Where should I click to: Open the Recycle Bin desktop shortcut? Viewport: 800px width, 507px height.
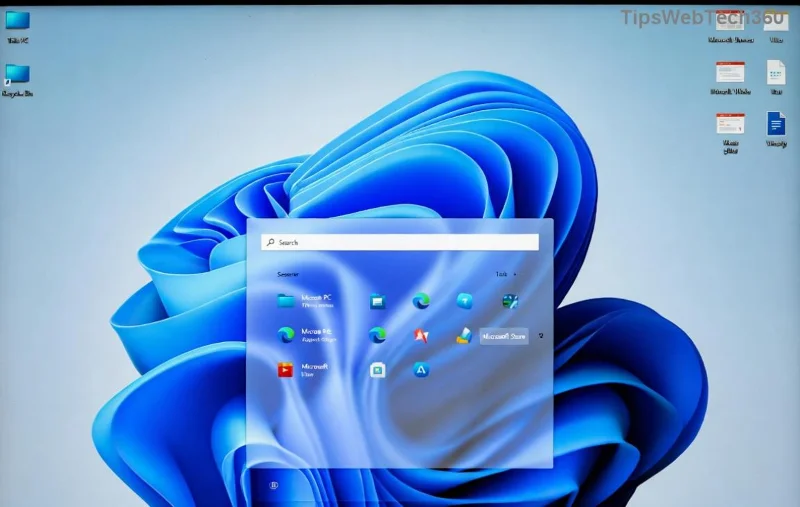[x=17, y=75]
